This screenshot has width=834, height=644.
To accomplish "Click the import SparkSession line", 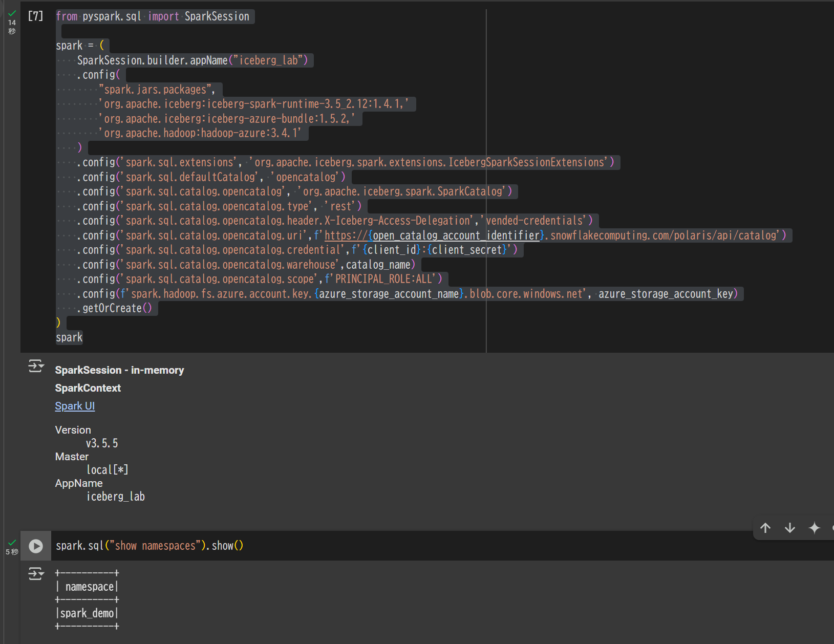I will 153,16.
